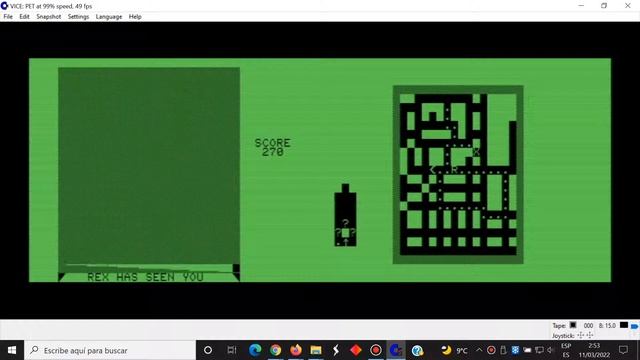Viewport: 640px width, 360px height.
Task: Launch Google Chrome from the taskbar
Action: [276, 350]
